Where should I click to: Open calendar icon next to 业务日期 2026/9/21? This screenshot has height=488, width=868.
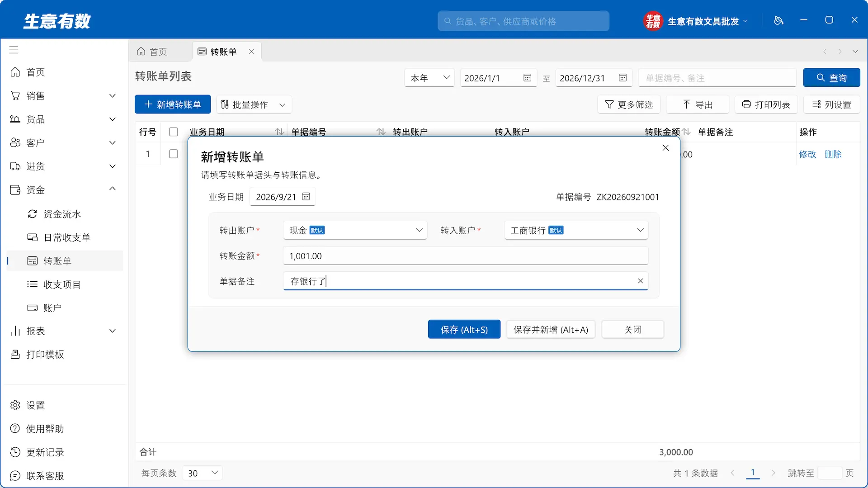coord(306,197)
